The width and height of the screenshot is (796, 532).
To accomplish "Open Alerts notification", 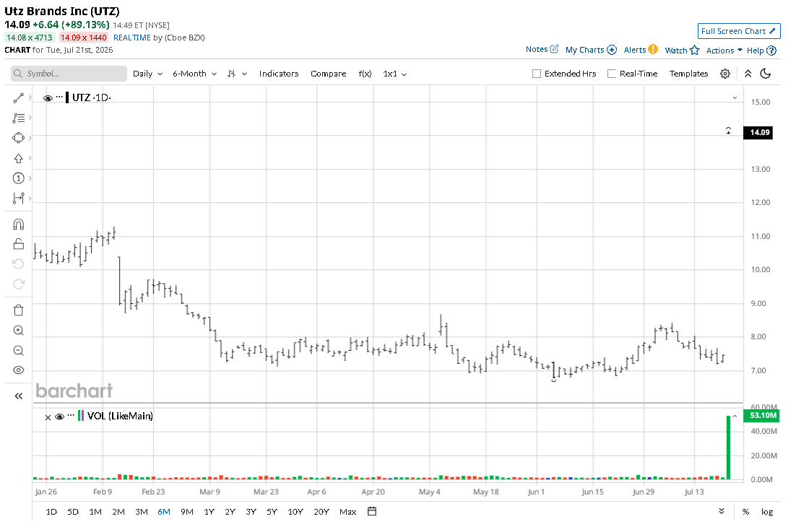I will click(641, 50).
